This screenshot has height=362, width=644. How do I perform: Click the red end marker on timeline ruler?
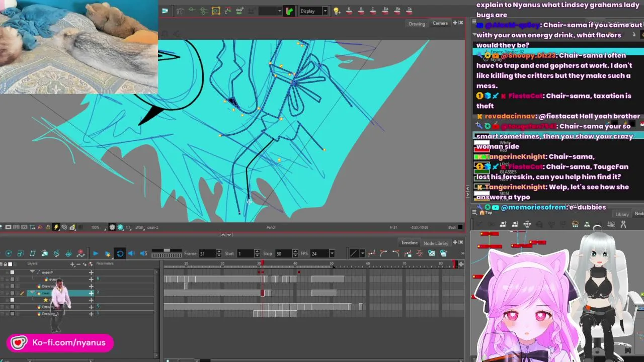coord(456,264)
